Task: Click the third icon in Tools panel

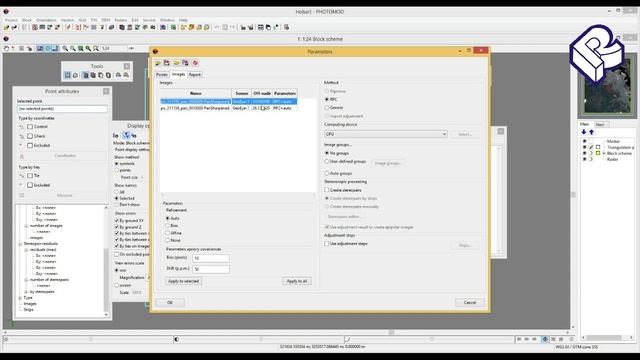Action: [x=85, y=75]
